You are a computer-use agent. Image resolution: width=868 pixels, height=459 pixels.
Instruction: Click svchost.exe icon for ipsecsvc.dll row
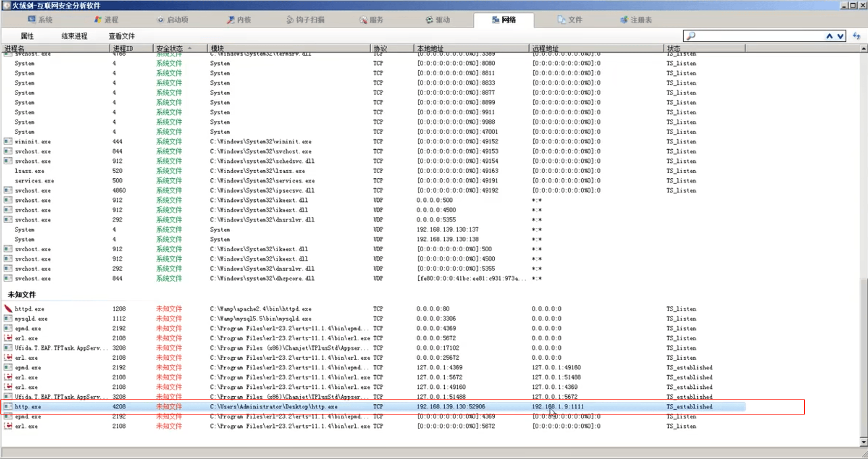[x=8, y=190]
